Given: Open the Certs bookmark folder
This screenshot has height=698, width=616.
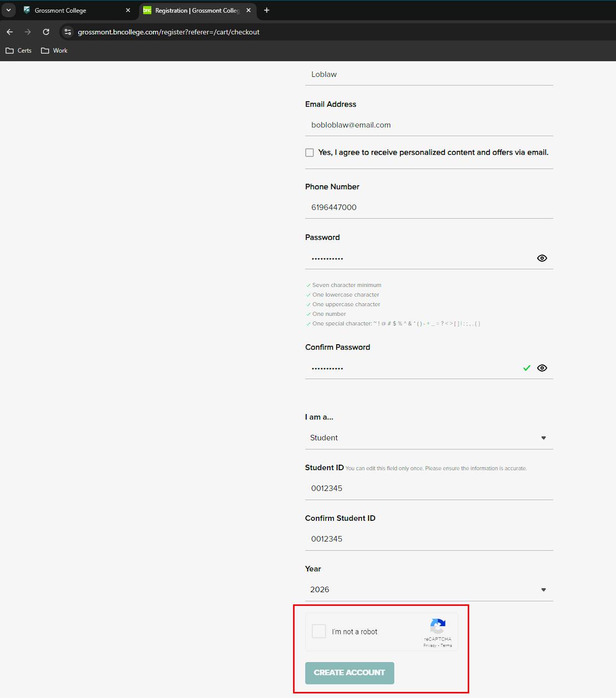Looking at the screenshot, I should point(19,51).
